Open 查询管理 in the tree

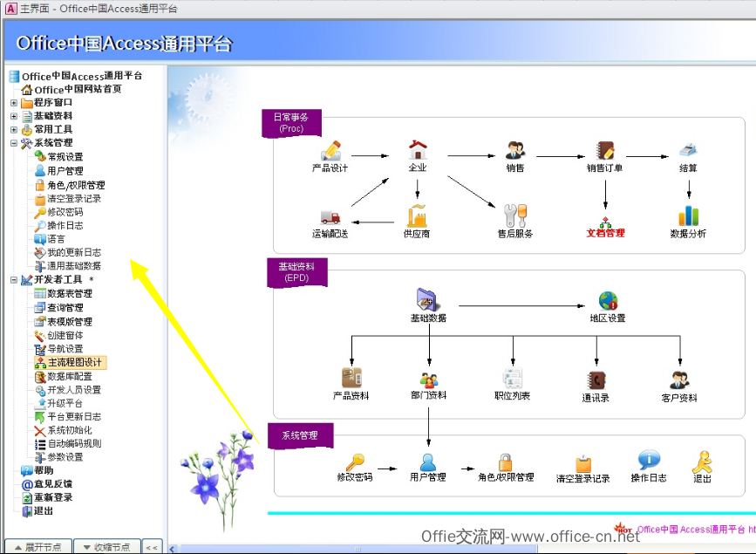click(x=65, y=308)
